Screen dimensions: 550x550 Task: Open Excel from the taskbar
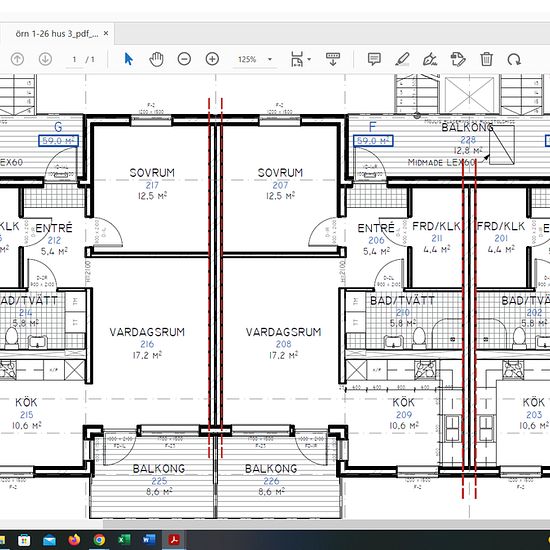123,539
